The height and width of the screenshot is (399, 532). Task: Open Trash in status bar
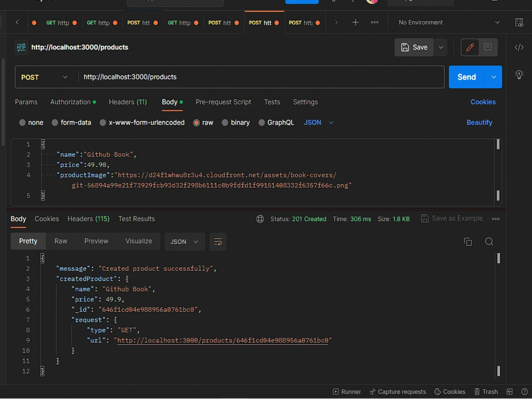click(x=486, y=392)
